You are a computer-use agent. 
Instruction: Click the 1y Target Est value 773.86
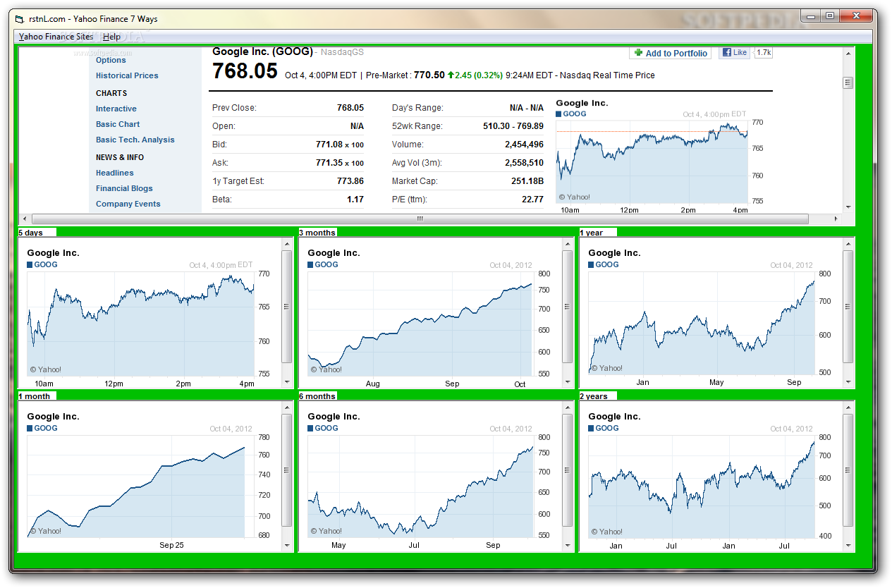click(x=350, y=181)
